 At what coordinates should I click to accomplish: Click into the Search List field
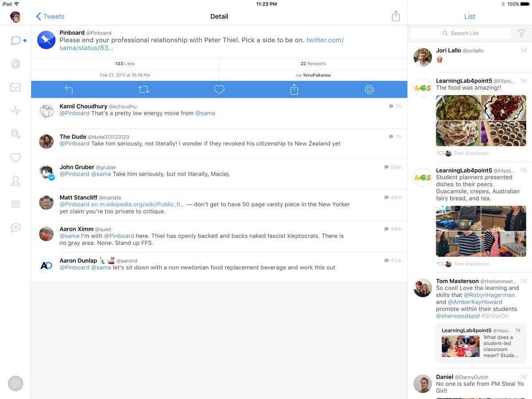point(461,33)
